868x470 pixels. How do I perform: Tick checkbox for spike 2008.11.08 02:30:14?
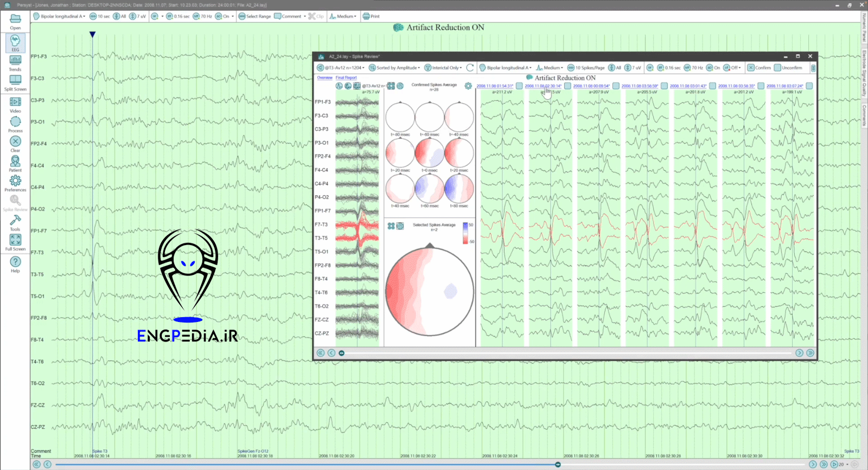point(567,86)
